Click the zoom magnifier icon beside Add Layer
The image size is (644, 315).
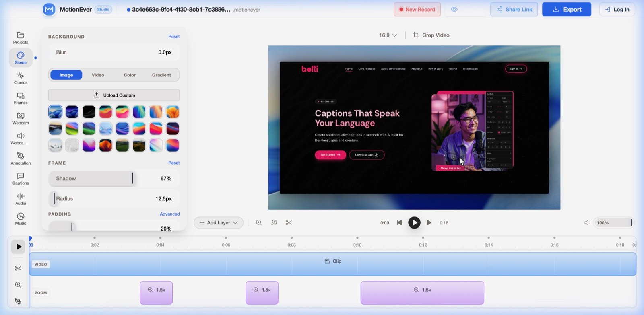coord(259,222)
